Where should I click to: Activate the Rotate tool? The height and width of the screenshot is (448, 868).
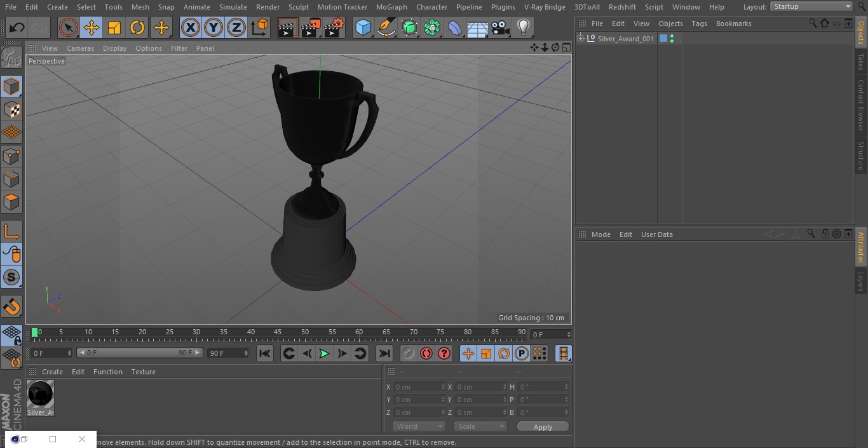[x=137, y=27]
